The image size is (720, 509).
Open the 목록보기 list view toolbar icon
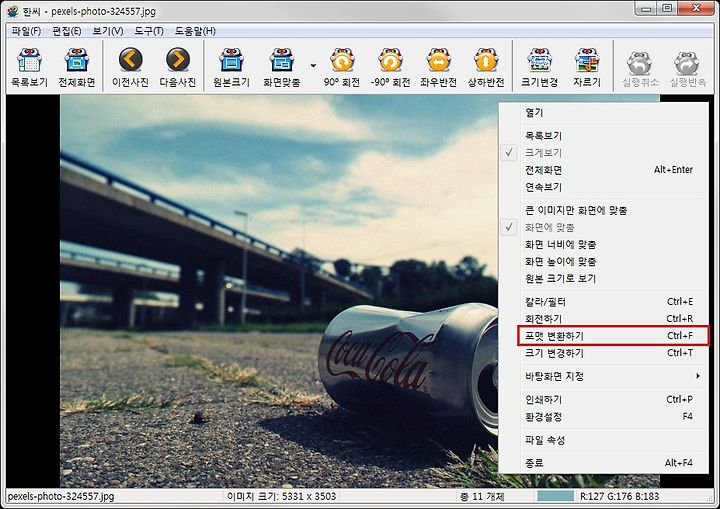point(29,67)
